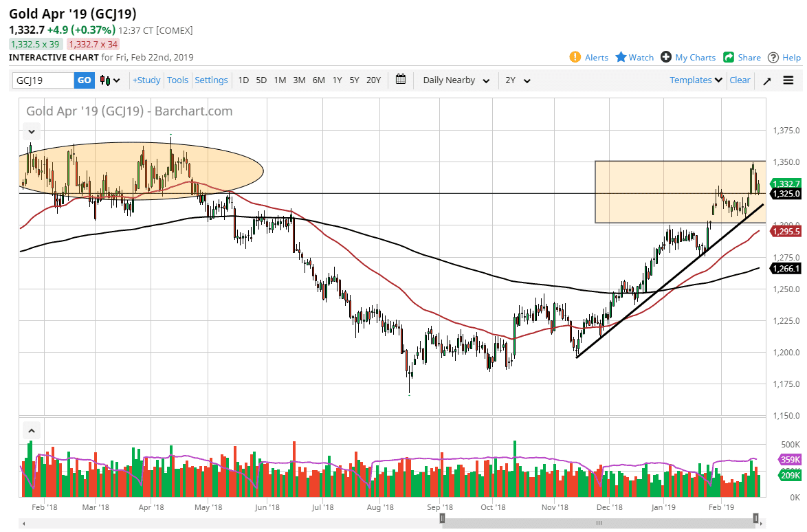Click the 359K volume average label
Image resolution: width=807 pixels, height=532 pixels.
[790, 459]
